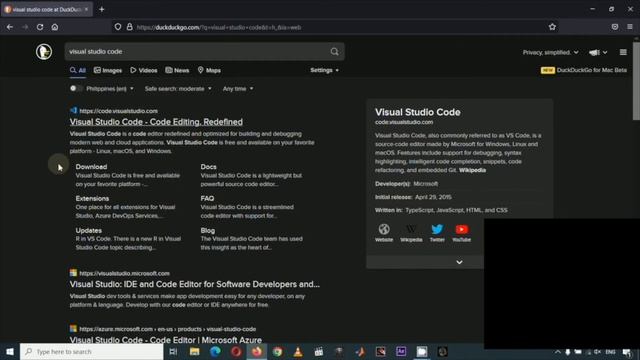Open the Pocket save icon in toolbar
Screen dimensions: 640x360
pos(615,27)
